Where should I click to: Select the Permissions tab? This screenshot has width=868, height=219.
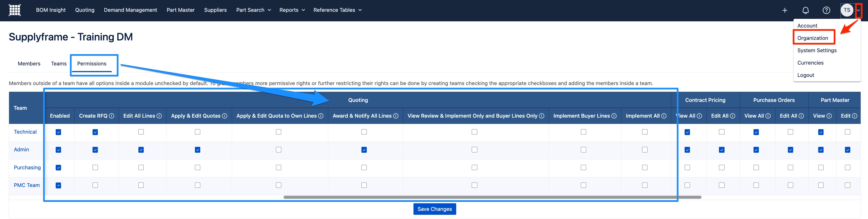point(92,63)
